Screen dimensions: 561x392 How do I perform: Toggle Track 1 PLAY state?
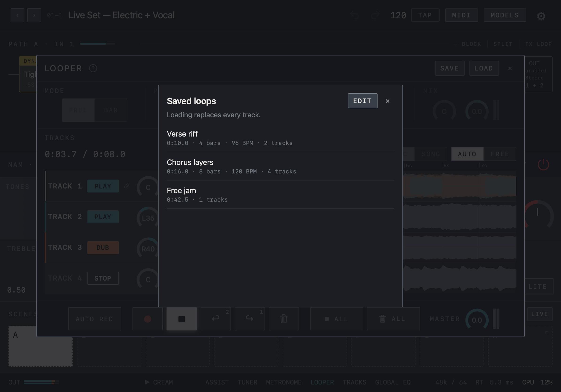coord(103,186)
